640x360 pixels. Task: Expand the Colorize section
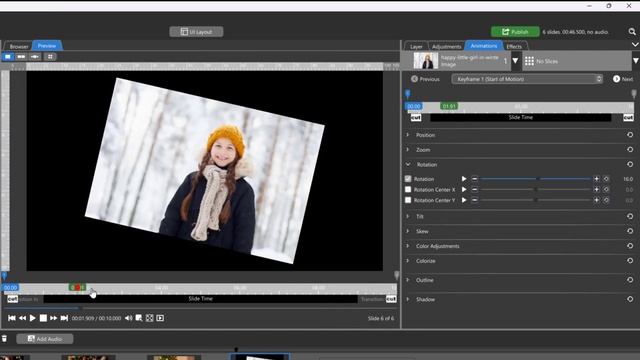[408, 260]
